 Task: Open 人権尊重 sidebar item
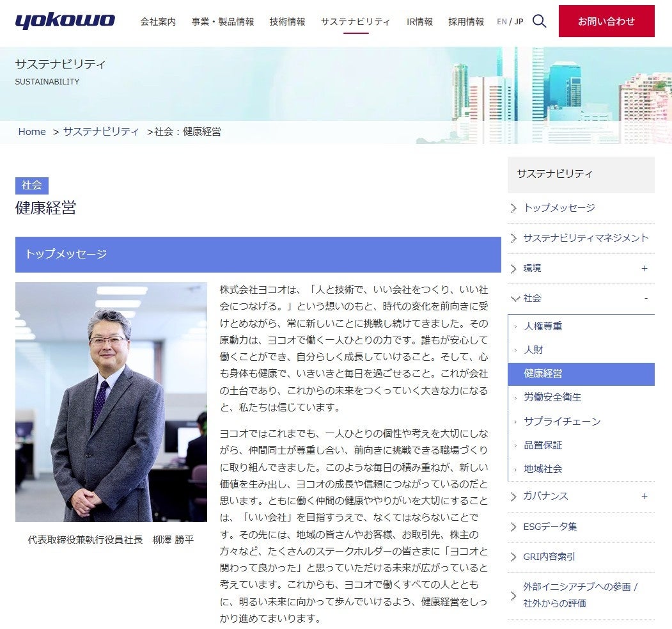coord(543,326)
